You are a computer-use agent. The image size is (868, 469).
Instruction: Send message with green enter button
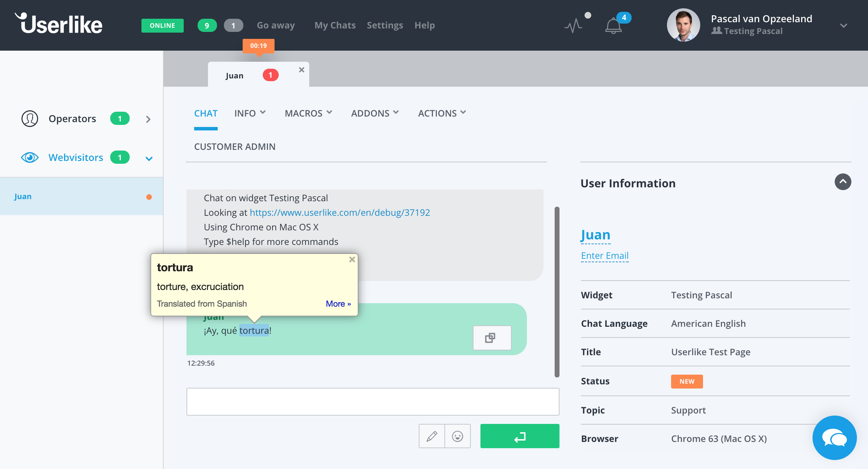coord(520,436)
